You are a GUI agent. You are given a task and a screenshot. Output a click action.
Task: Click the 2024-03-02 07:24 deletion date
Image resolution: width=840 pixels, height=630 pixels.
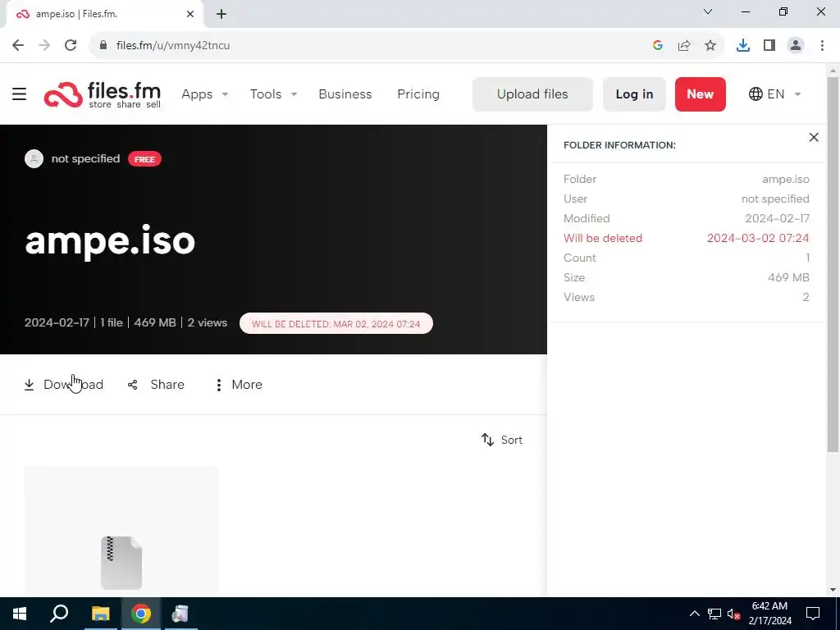tap(757, 239)
